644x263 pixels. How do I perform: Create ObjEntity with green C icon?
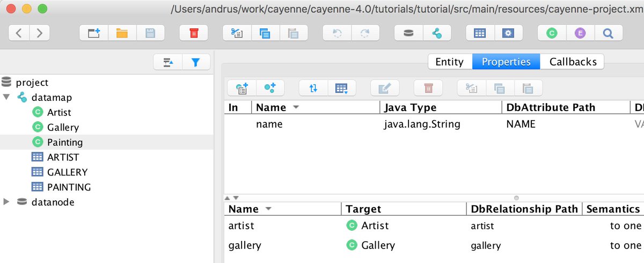(552, 33)
